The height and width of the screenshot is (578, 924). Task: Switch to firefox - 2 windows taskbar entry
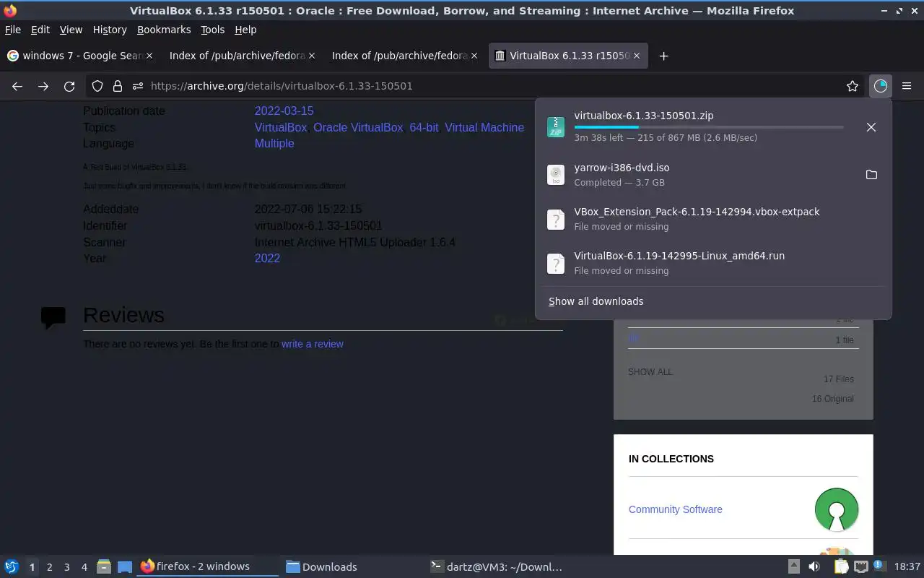[207, 566]
